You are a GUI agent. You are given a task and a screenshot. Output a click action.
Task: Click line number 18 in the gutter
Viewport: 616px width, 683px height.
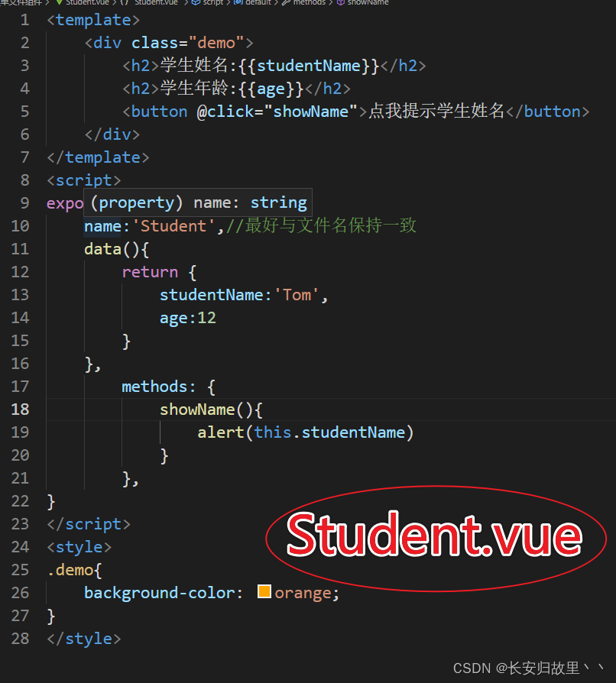click(x=20, y=409)
